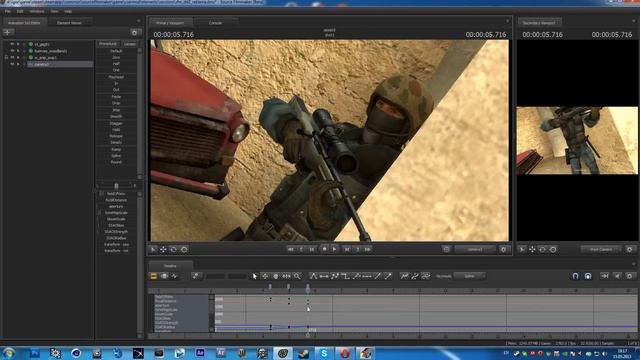The image size is (640, 360).
Task: Toggle visibility eye for camera1 row
Action: [12, 64]
